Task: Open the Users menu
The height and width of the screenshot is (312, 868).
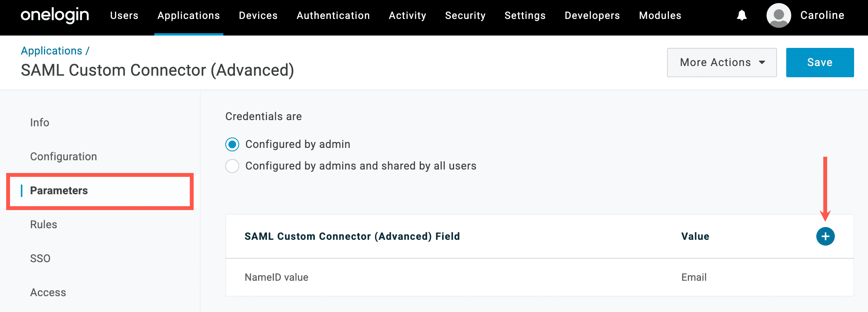Action: (124, 15)
